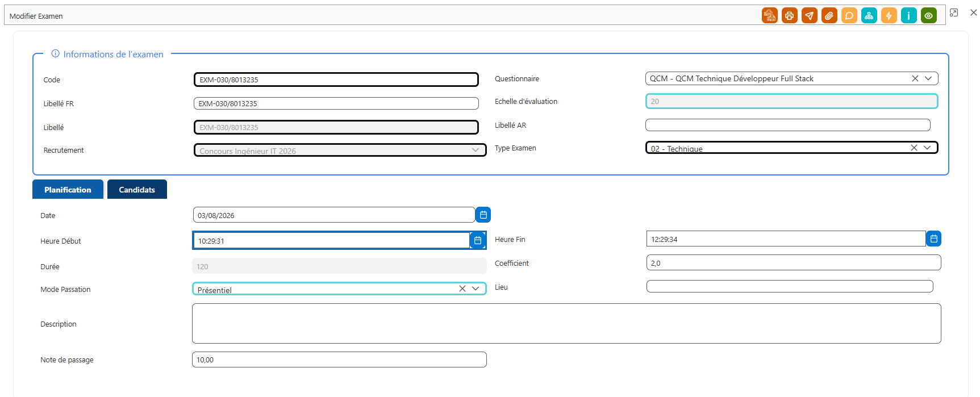Screen dimensions: 980x397
Task: Open comments using the speech bubble icon
Action: coord(849,16)
